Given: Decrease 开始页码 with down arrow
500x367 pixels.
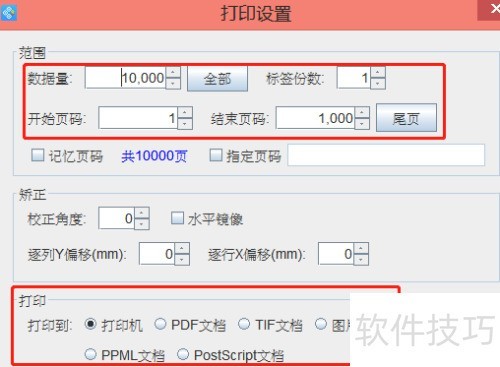Looking at the screenshot, I should coord(185,123).
